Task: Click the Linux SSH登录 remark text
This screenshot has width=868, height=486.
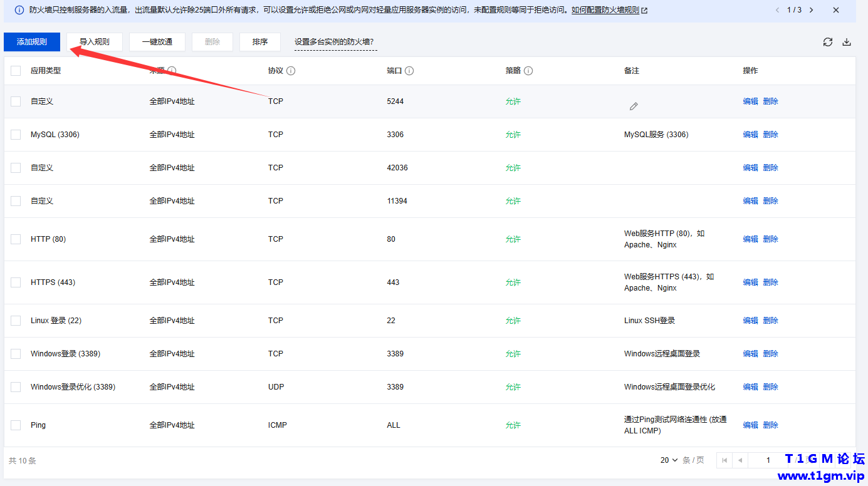Action: pos(649,321)
